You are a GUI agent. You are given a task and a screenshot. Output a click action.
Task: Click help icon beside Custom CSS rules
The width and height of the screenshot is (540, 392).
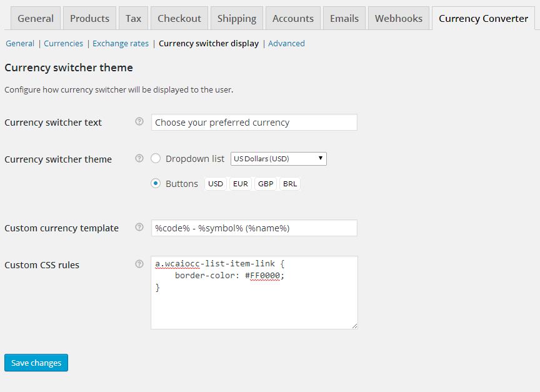point(139,264)
